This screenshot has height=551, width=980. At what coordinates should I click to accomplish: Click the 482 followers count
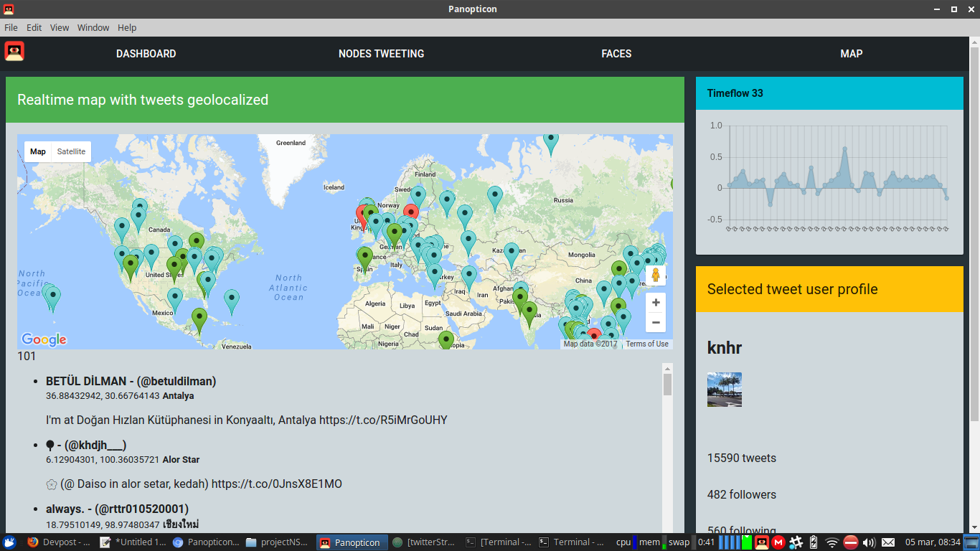[742, 494]
